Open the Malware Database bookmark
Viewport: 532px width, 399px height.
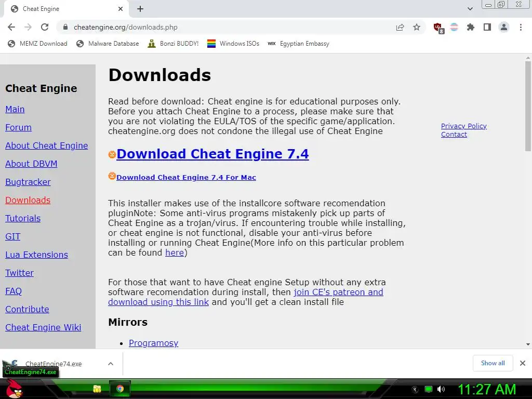pos(108,44)
